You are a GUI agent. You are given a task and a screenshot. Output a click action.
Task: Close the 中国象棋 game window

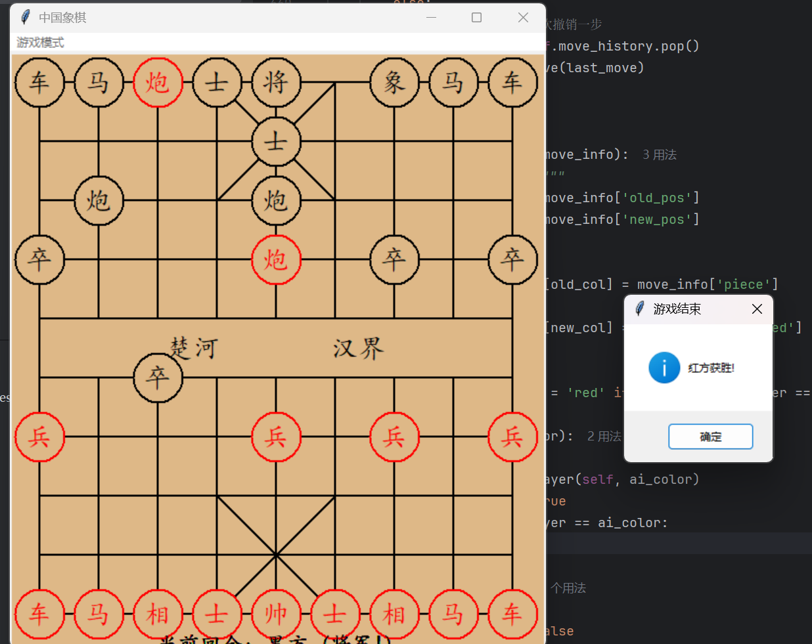pyautogui.click(x=523, y=18)
